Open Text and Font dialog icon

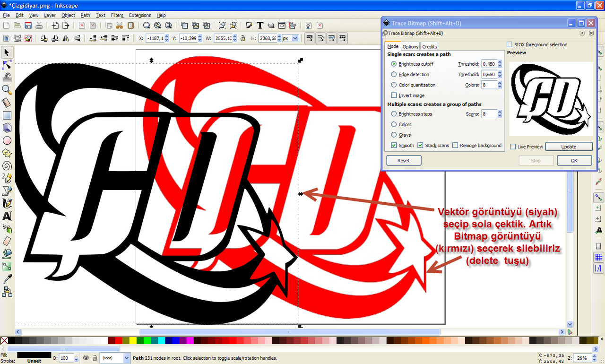[x=260, y=26]
